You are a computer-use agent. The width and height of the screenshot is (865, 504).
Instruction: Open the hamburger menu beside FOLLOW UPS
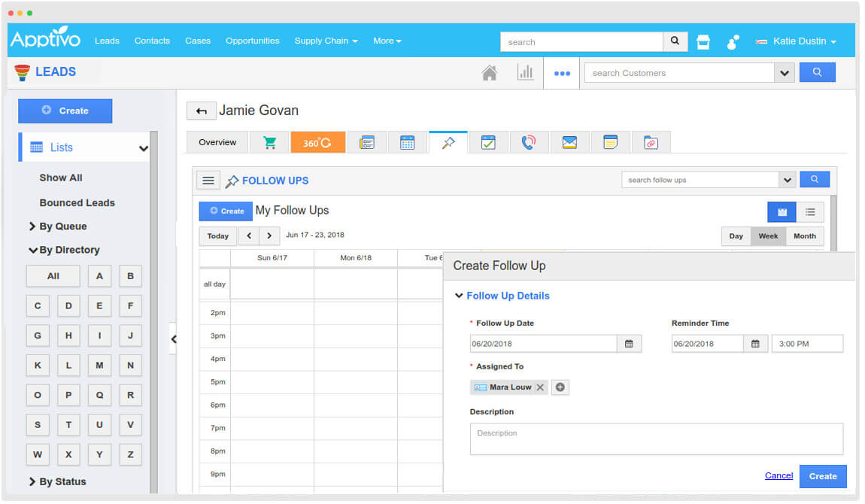[208, 180]
